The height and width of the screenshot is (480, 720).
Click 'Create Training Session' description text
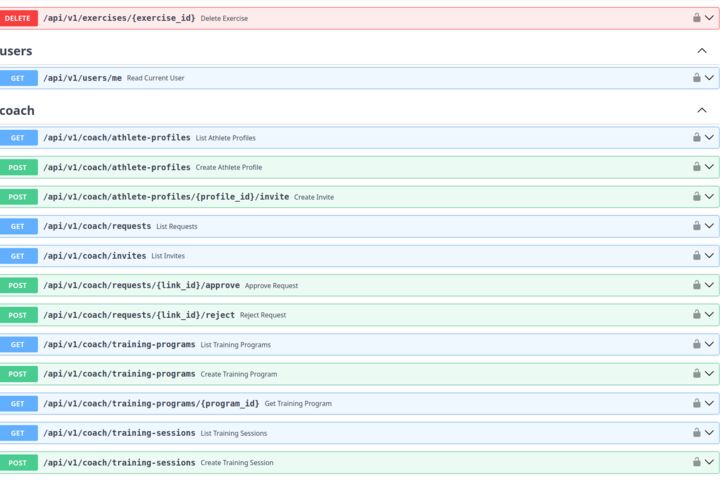[237, 463]
